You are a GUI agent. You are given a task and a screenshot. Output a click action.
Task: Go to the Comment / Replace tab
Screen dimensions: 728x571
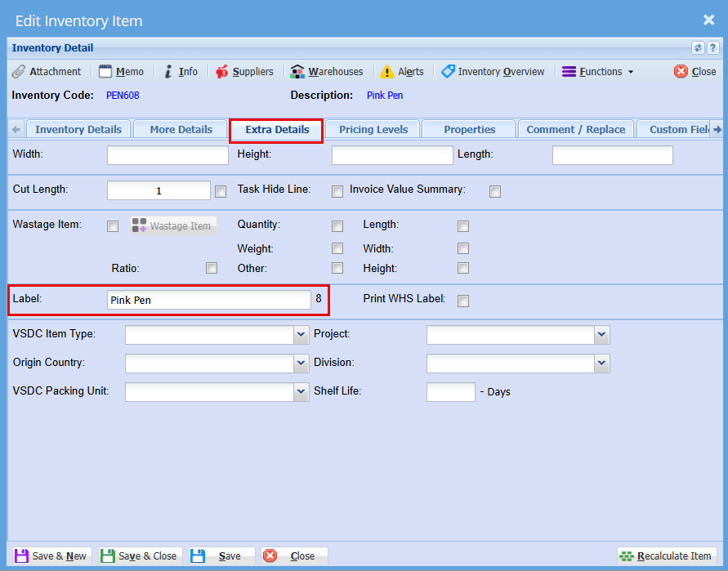tap(575, 129)
